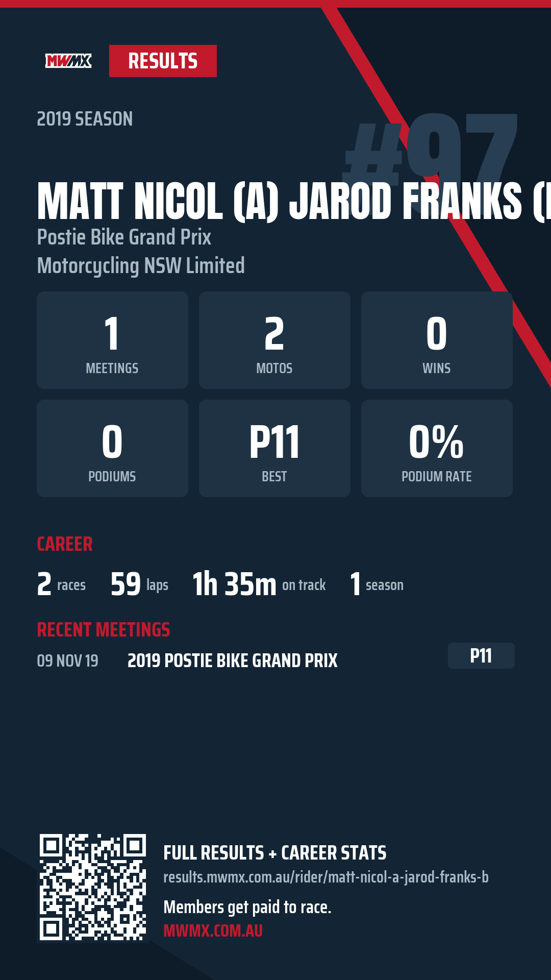Select the Meetings stat card

coord(112,340)
